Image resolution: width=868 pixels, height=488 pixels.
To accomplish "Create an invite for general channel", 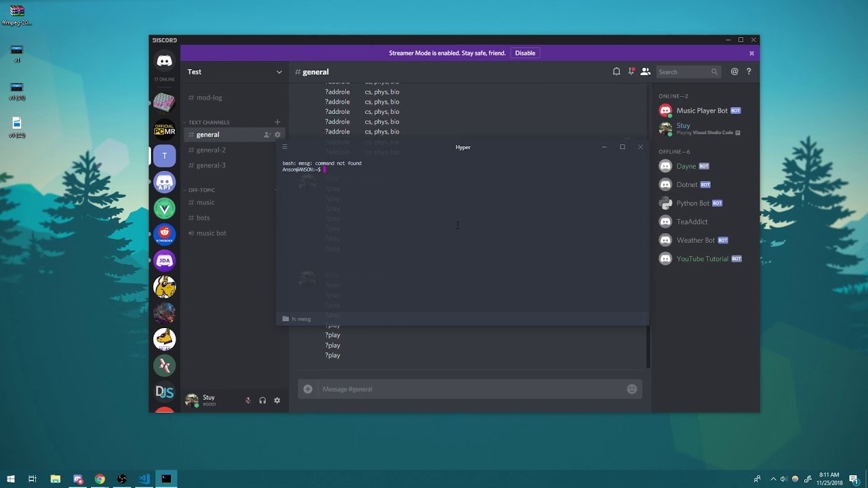I will (x=267, y=135).
